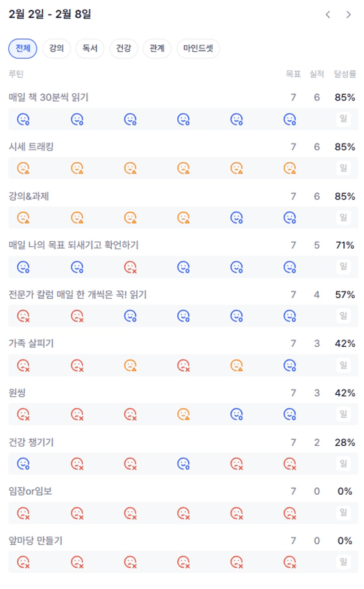
Task: Click the 달성률 column header
Action: [345, 74]
